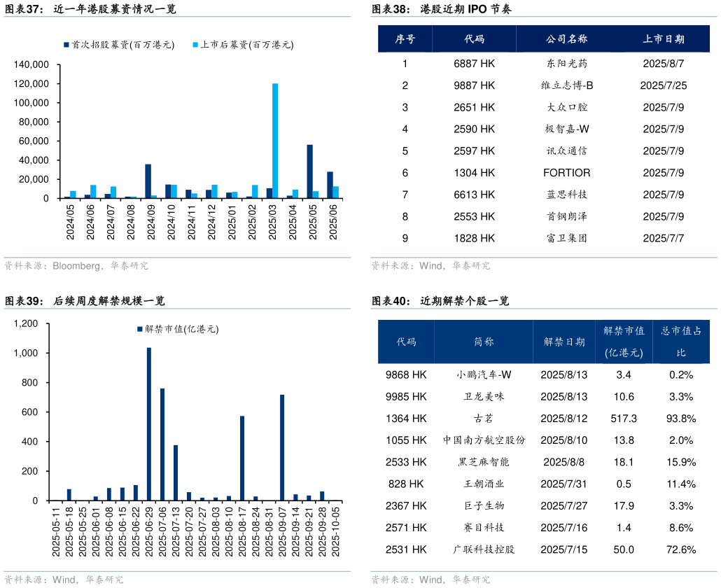The width and height of the screenshot is (721, 588).
Task: Click the light blue 上市后募资 legend marker
Action: [x=195, y=45]
